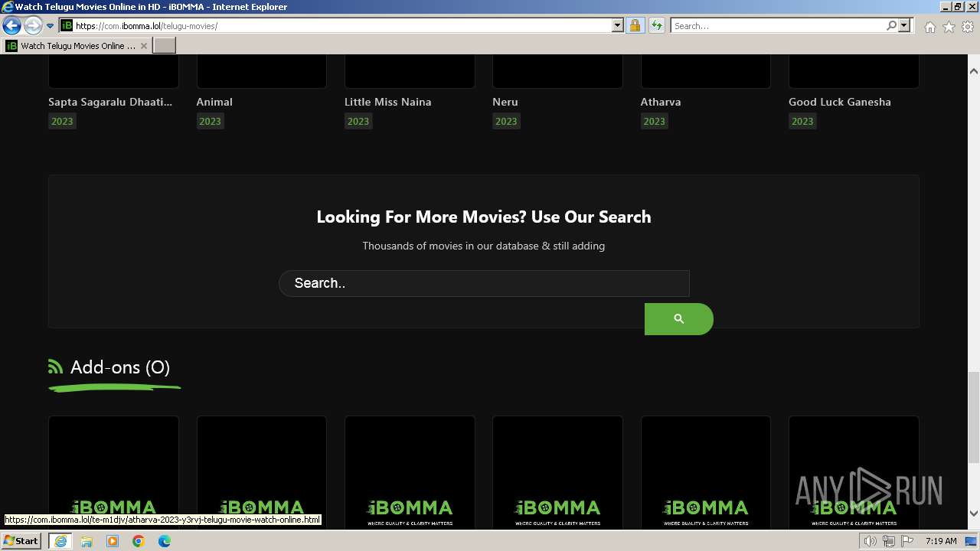Click the 2023 tag under Sapta Sagaralu
The width and height of the screenshot is (980, 551).
pos(62,121)
